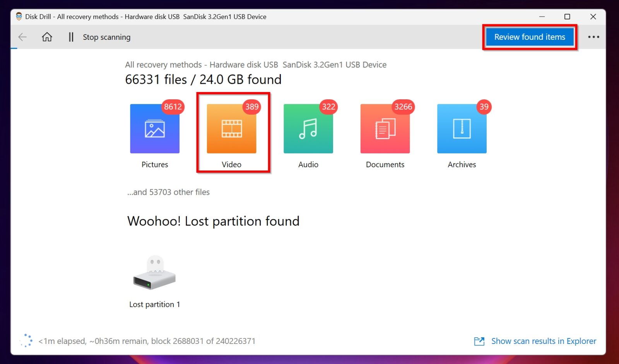
Task: Open the Pictures category icon
Action: click(x=155, y=128)
